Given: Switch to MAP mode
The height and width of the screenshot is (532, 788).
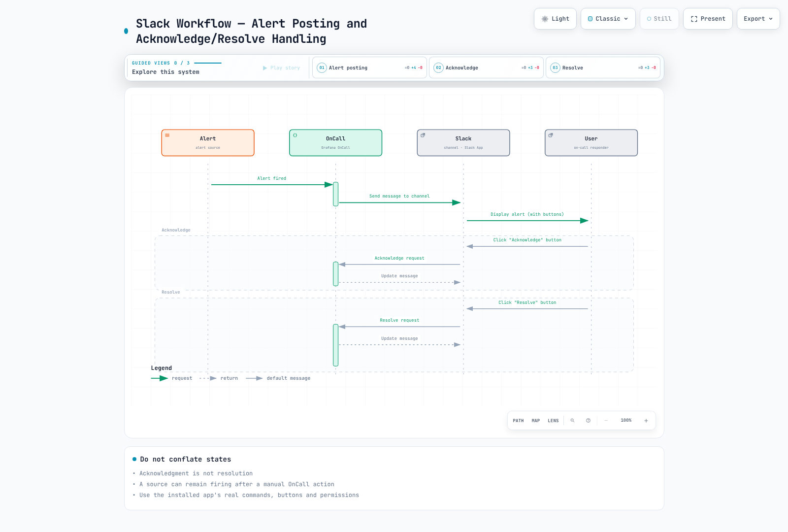Looking at the screenshot, I should click(536, 421).
